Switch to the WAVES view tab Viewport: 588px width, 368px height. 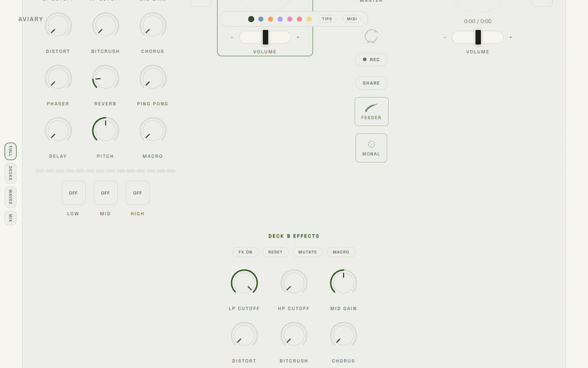click(x=10, y=197)
